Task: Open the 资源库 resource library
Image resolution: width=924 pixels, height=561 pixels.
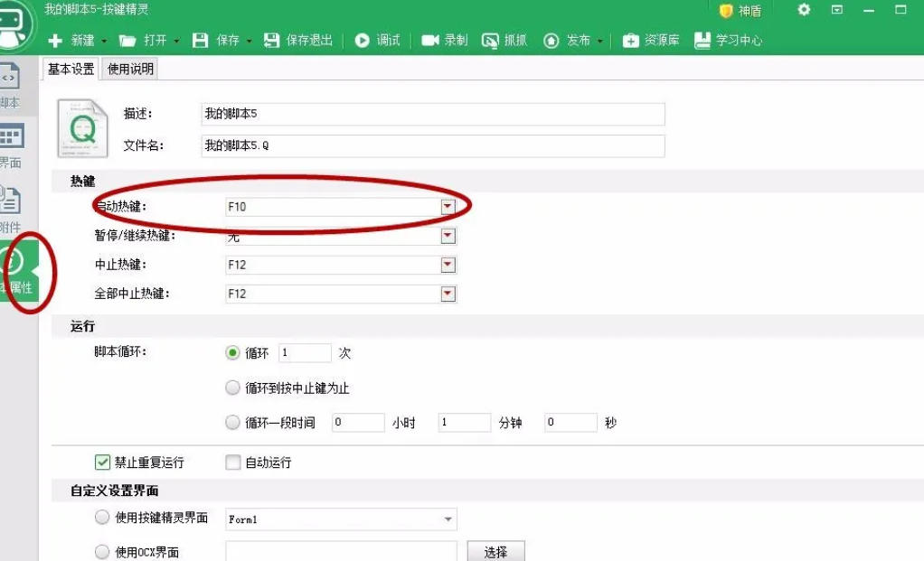Action: pos(655,40)
